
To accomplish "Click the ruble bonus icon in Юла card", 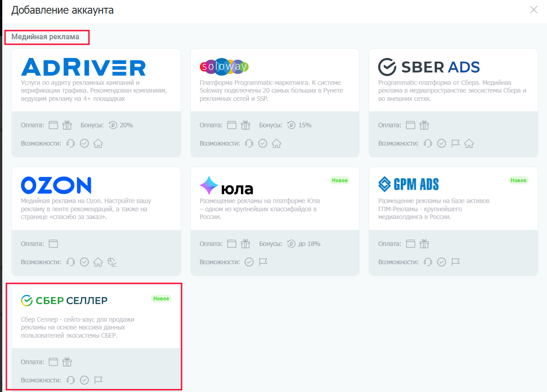I will 291,244.
